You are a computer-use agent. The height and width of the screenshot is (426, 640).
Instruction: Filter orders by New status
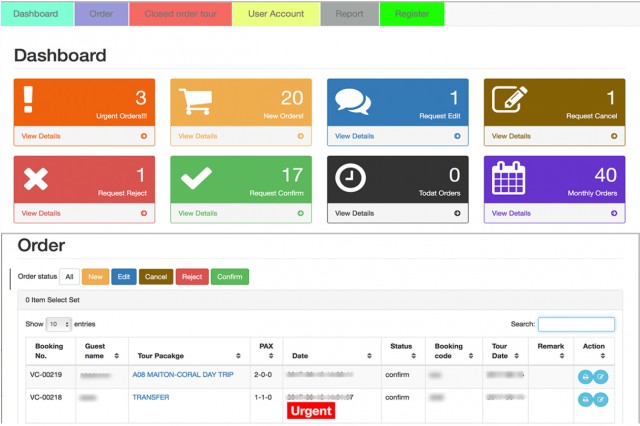point(95,277)
